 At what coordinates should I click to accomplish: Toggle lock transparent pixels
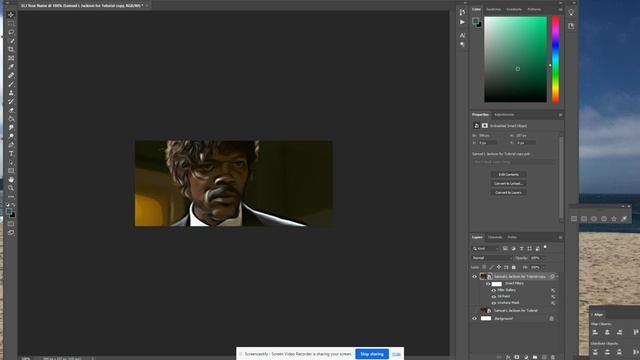(484, 267)
